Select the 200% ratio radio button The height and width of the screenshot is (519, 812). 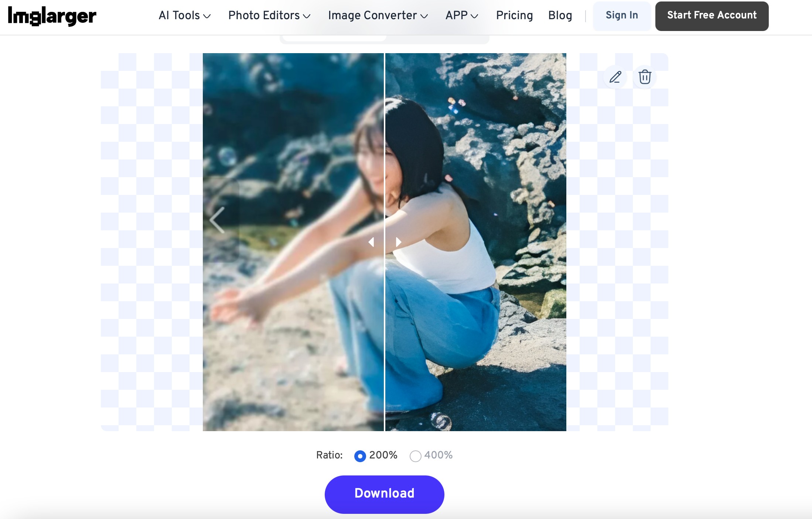click(x=360, y=456)
